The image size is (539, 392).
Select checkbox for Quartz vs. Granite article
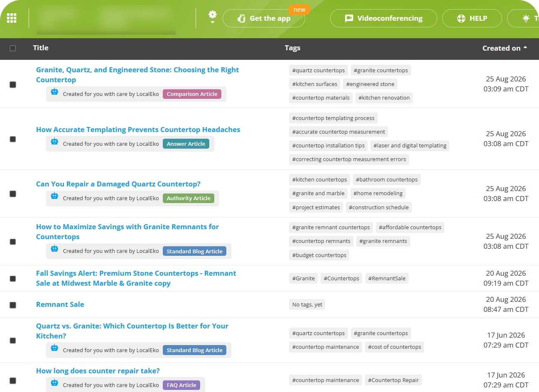click(x=13, y=341)
